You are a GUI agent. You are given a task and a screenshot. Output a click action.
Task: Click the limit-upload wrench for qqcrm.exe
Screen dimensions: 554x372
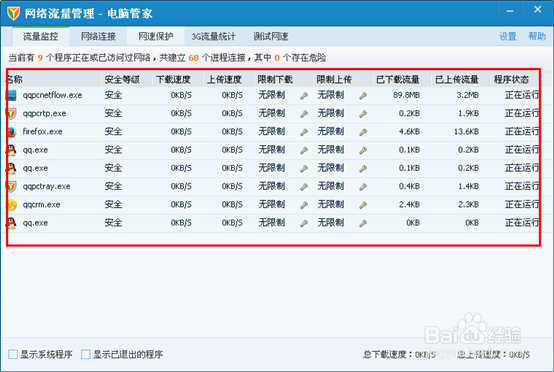click(363, 205)
